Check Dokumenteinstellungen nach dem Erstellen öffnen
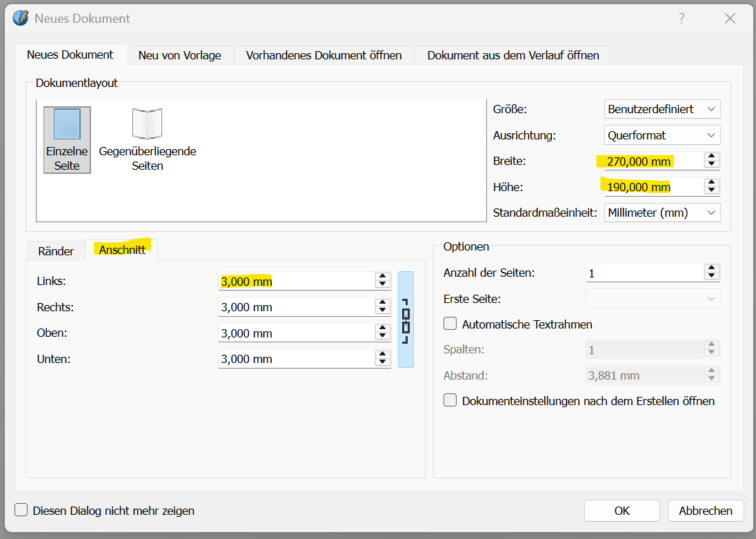Viewport: 756px width, 539px height. (450, 400)
